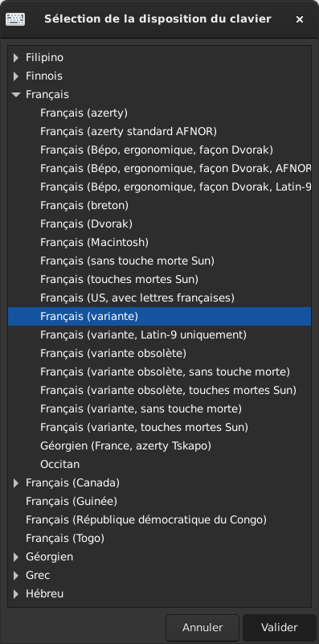Select Français (sans touche morte Sun)

coord(159,260)
